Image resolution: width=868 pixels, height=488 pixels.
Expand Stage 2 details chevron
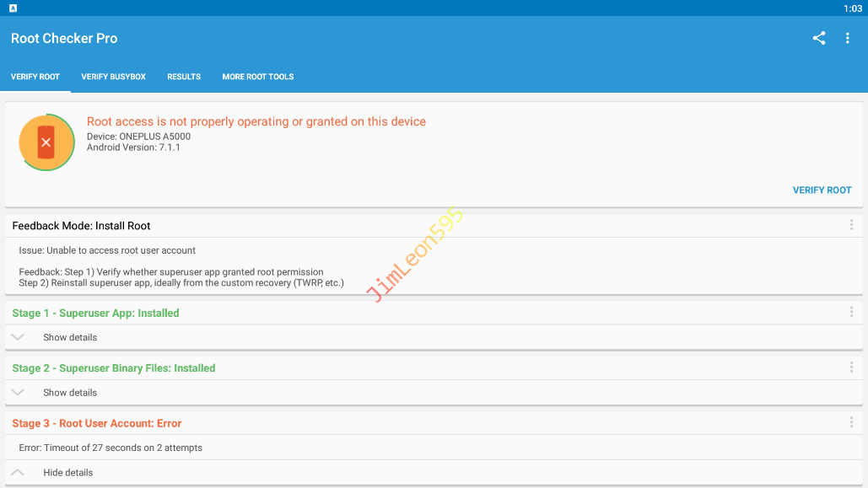pyautogui.click(x=18, y=393)
